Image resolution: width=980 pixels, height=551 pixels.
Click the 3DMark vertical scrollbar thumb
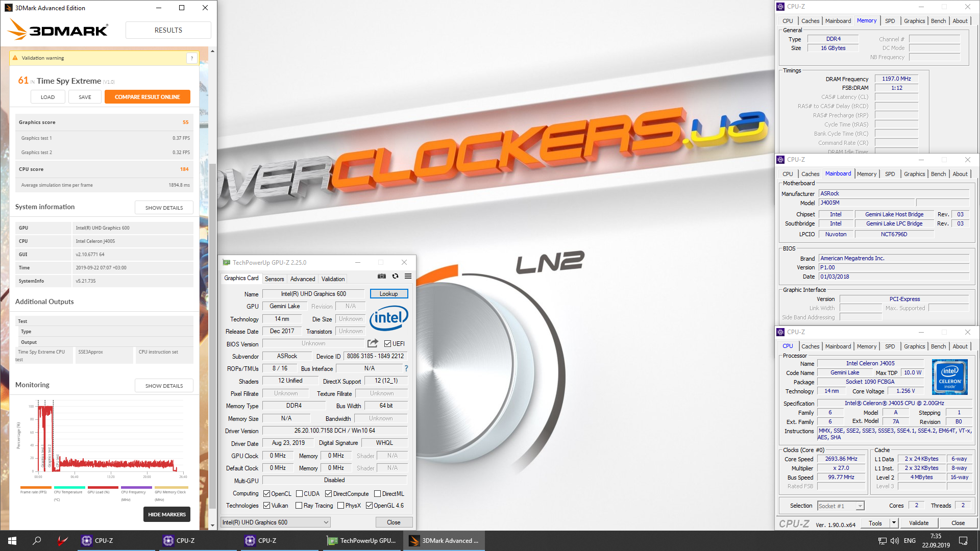pos(212,335)
